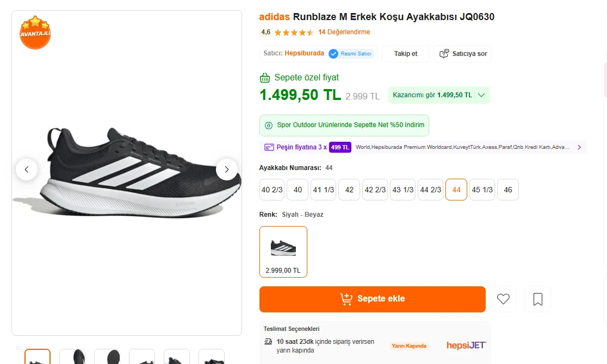Open the Spor Outdoor %50 İndirim campaign
607x364 pixels.
[344, 125]
